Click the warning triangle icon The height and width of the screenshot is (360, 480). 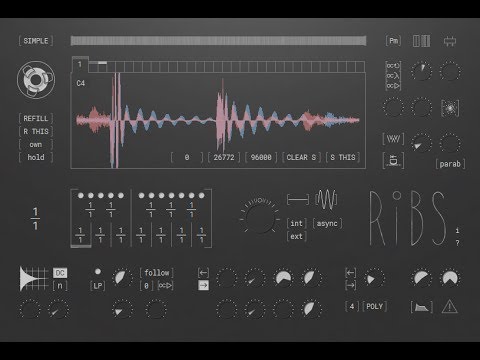(x=449, y=306)
